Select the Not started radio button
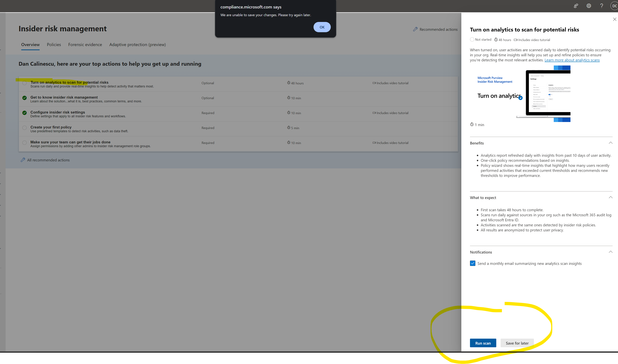The image size is (618, 364). [x=472, y=39]
